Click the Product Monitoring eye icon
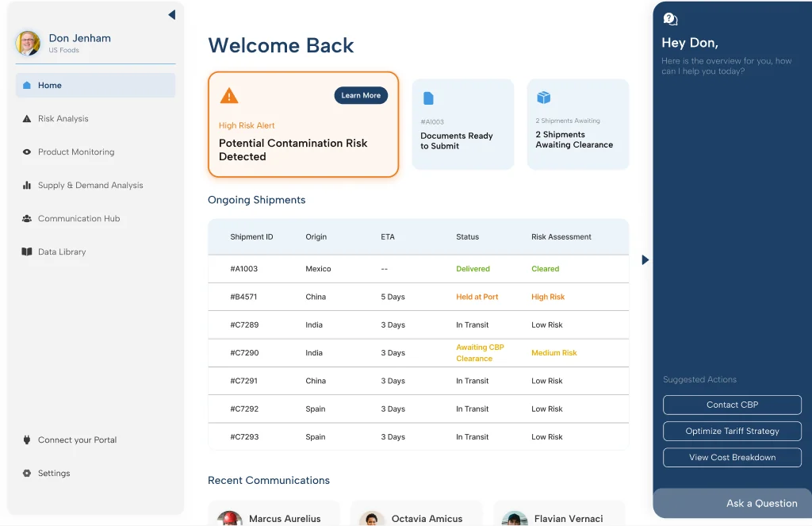This screenshot has width=812, height=526. click(x=27, y=152)
